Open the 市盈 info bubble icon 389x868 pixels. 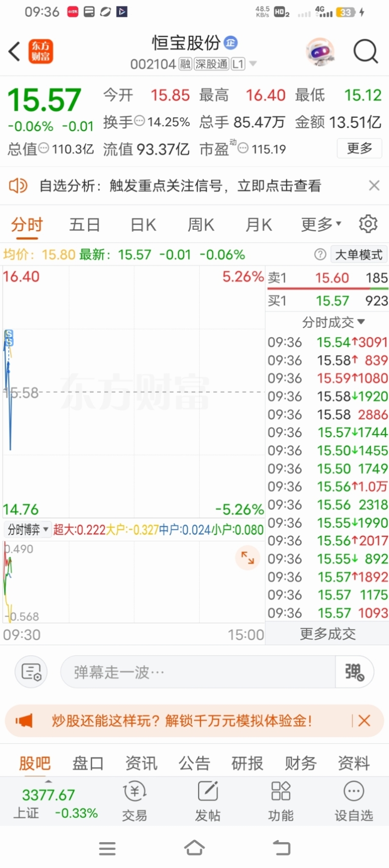243,148
